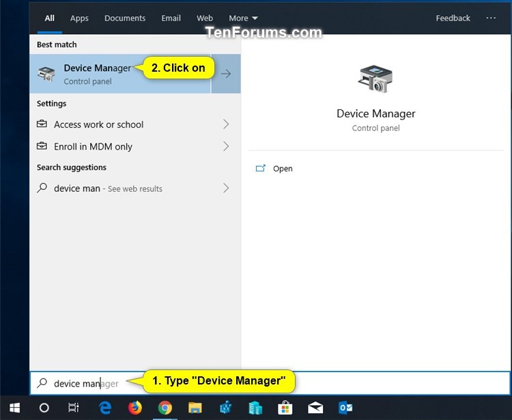Open Task View from taskbar
The height and width of the screenshot is (420, 512).
(x=74, y=408)
